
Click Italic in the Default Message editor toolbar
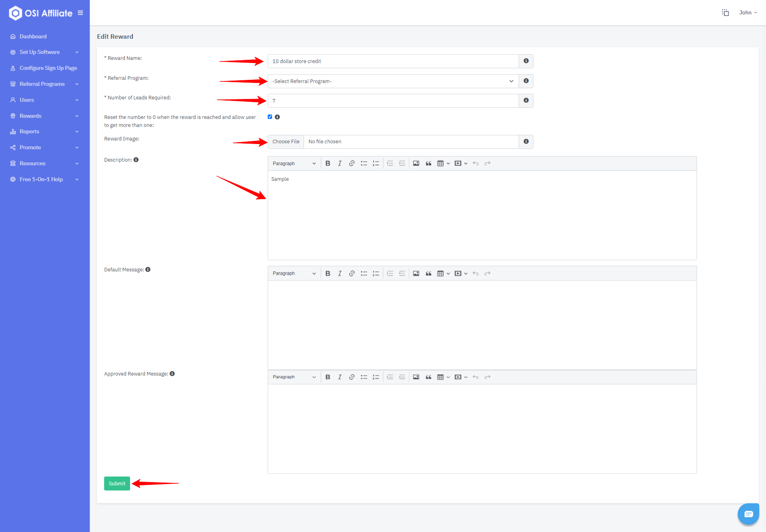(x=340, y=273)
